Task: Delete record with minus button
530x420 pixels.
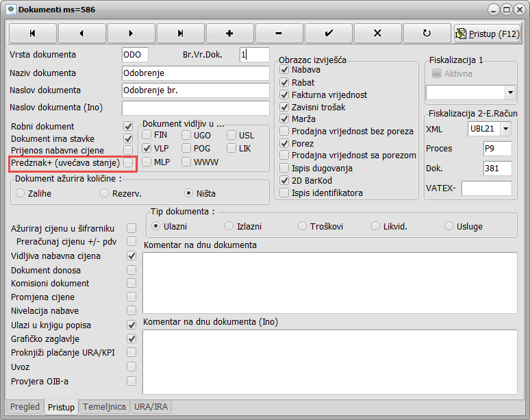Action: click(279, 33)
